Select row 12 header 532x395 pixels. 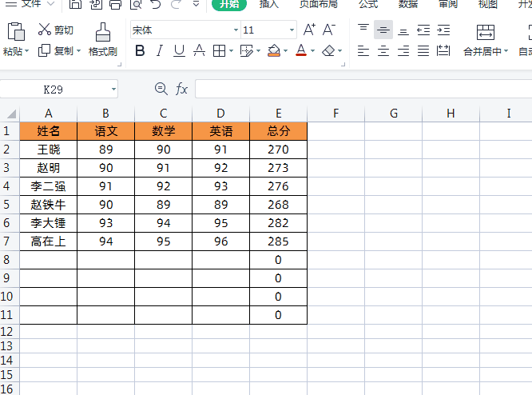tap(6, 332)
